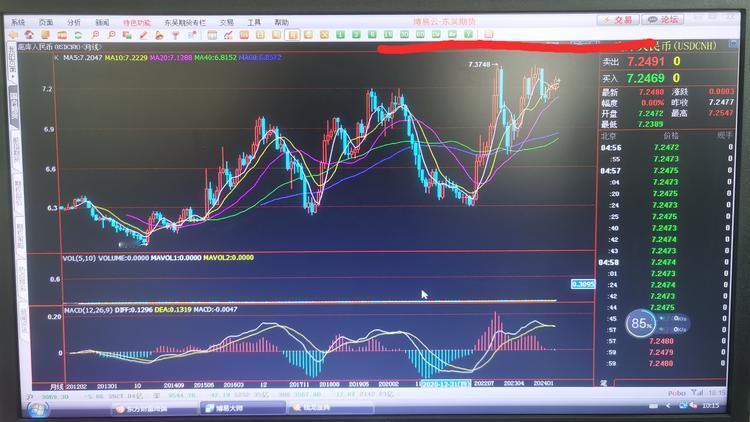Click the 交易 button at top right

[618, 20]
